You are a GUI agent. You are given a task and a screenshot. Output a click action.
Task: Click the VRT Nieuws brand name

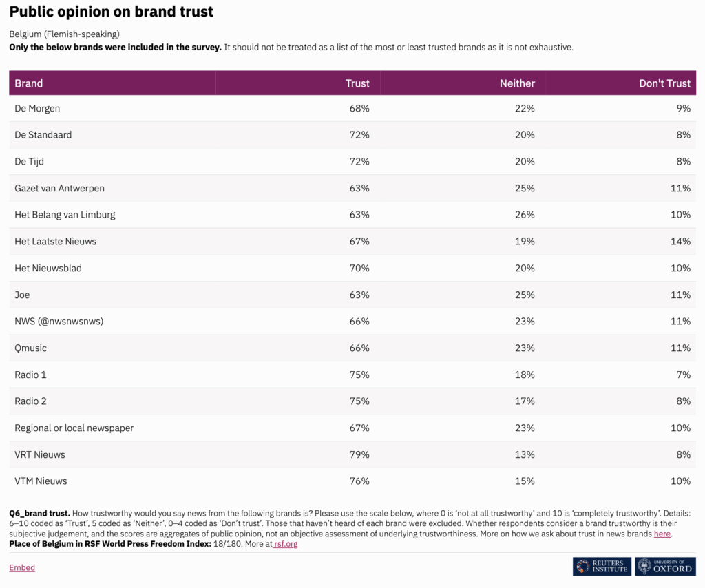[x=40, y=454]
